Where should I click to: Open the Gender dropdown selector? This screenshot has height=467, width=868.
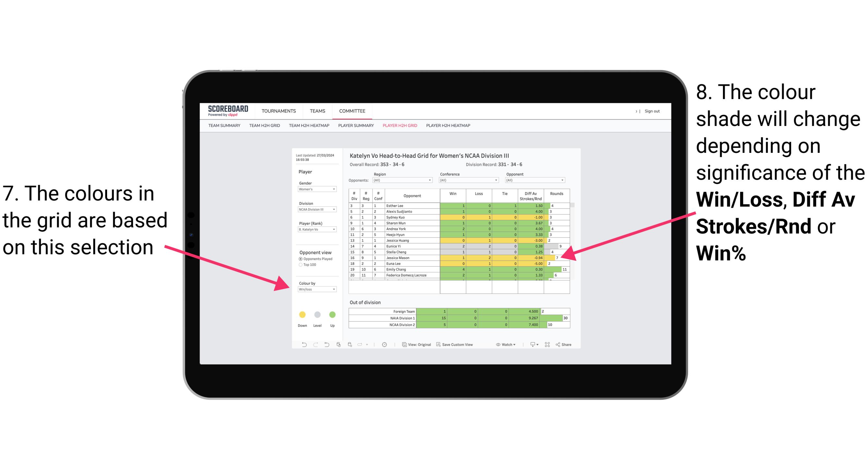334,189
